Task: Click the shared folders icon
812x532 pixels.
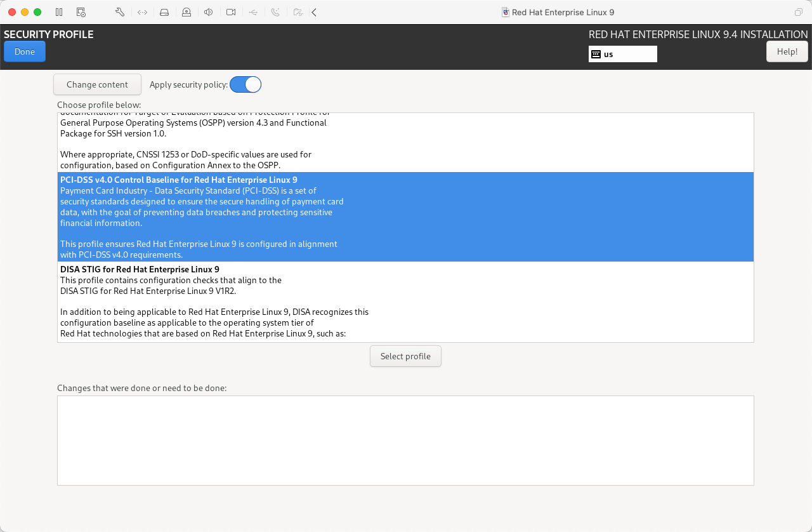Action: [x=298, y=12]
